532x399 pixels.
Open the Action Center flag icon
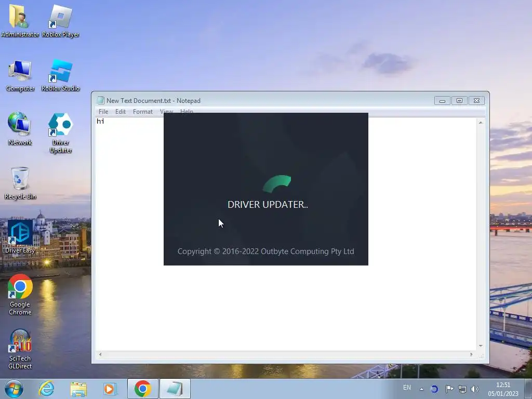click(449, 389)
